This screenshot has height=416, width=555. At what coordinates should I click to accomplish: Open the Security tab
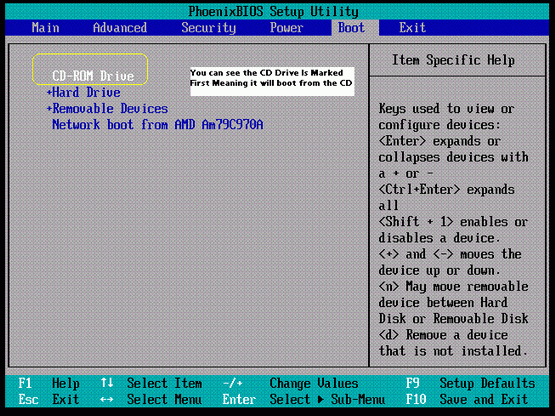(x=208, y=28)
